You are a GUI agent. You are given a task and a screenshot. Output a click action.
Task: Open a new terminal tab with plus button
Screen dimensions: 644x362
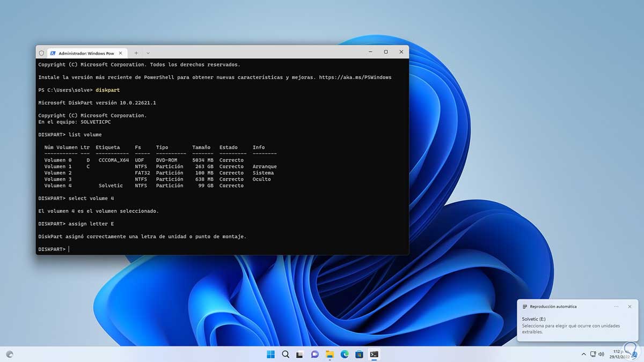pos(136,53)
